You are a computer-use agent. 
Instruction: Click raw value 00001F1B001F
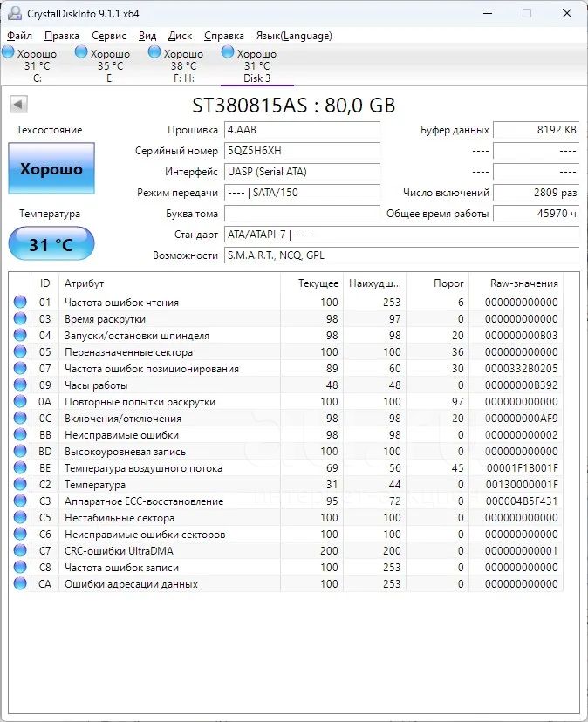coord(521,468)
